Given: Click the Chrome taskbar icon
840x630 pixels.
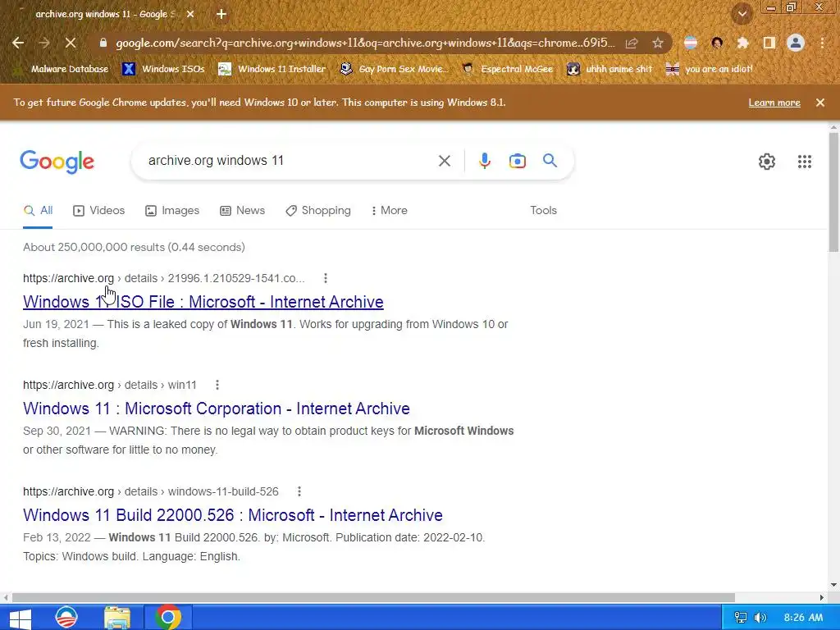Looking at the screenshot, I should pos(167,618).
